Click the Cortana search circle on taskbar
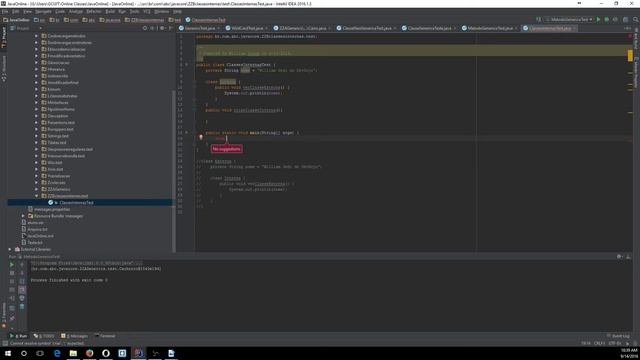The image size is (640, 360). point(24,353)
